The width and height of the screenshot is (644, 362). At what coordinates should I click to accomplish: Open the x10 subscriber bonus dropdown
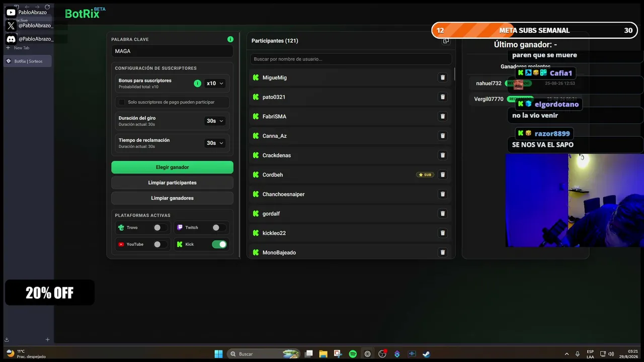[x=215, y=83]
